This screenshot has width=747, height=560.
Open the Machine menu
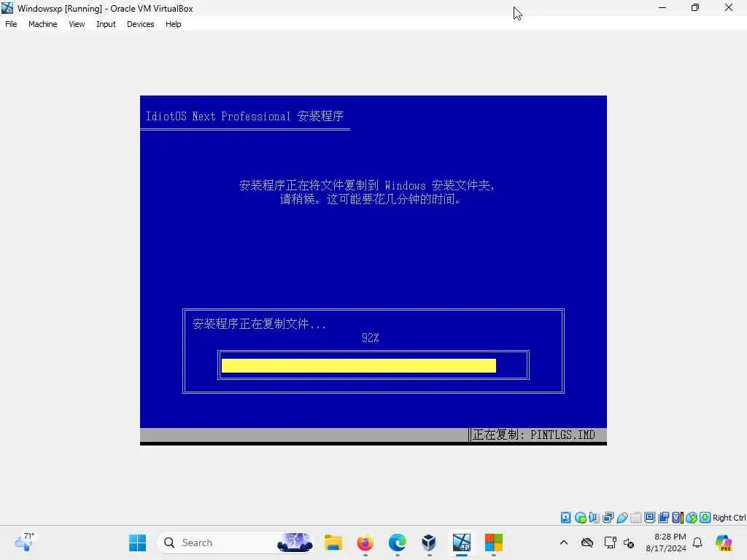pos(42,24)
